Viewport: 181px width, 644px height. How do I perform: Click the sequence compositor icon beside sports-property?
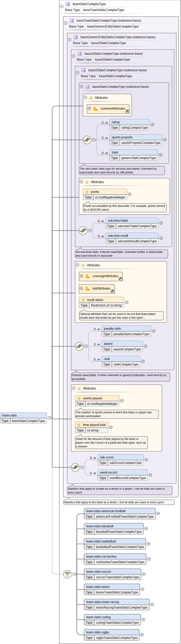click(87, 140)
